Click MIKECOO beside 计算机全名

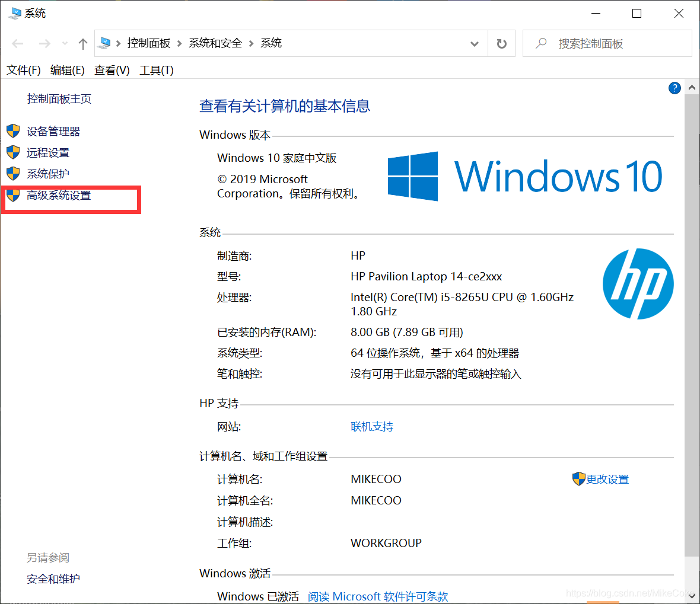[376, 500]
